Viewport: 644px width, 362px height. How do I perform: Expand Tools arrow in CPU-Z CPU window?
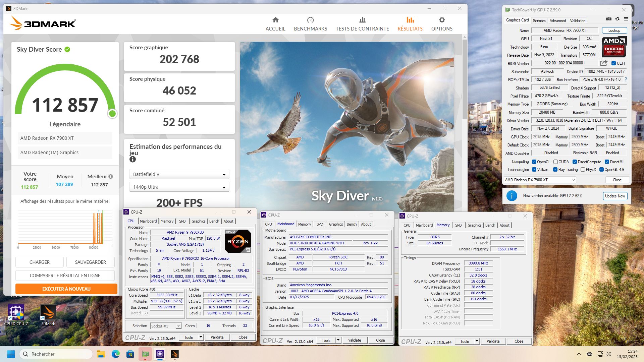click(201, 337)
